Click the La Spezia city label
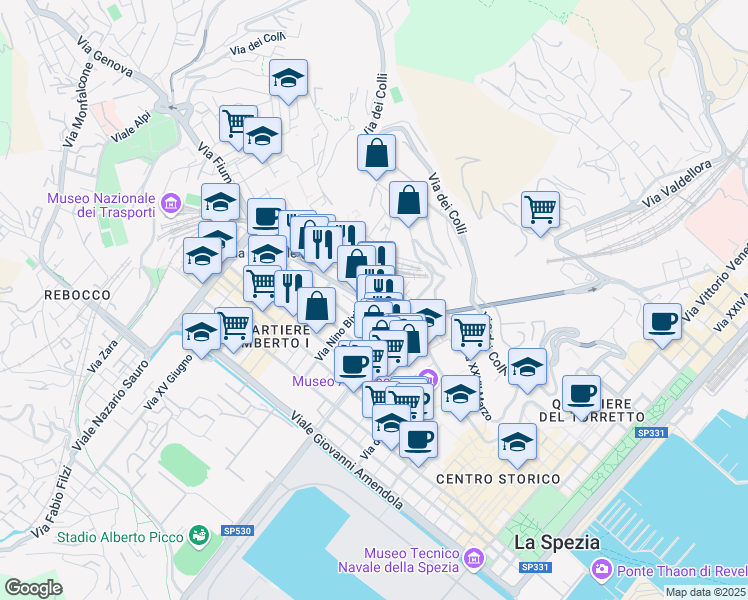The width and height of the screenshot is (748, 600). click(x=557, y=543)
